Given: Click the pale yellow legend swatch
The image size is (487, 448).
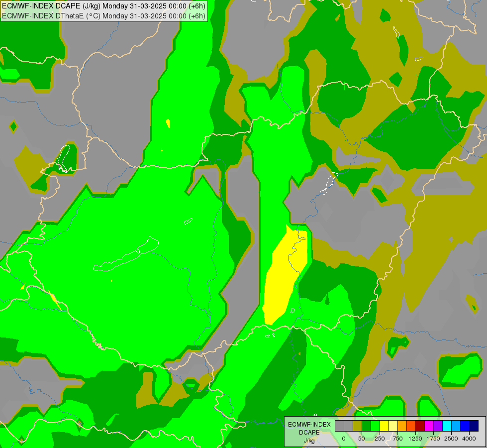Looking at the screenshot, I should pyautogui.click(x=393, y=426).
